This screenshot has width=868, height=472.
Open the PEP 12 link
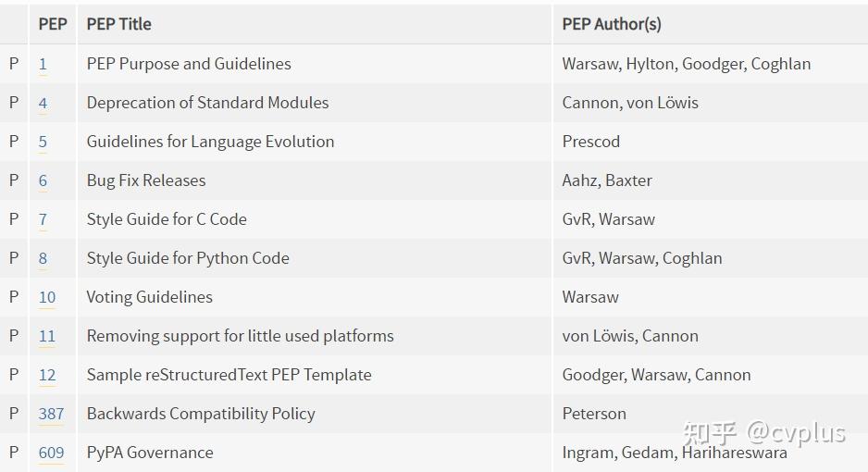47,375
